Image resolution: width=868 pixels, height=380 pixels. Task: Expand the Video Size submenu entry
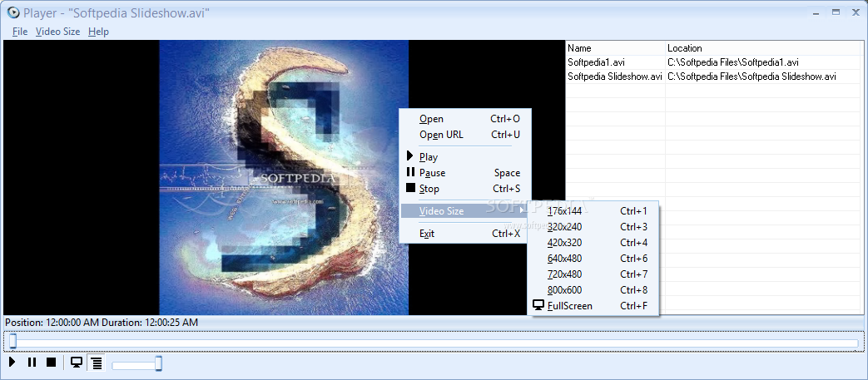[465, 210]
